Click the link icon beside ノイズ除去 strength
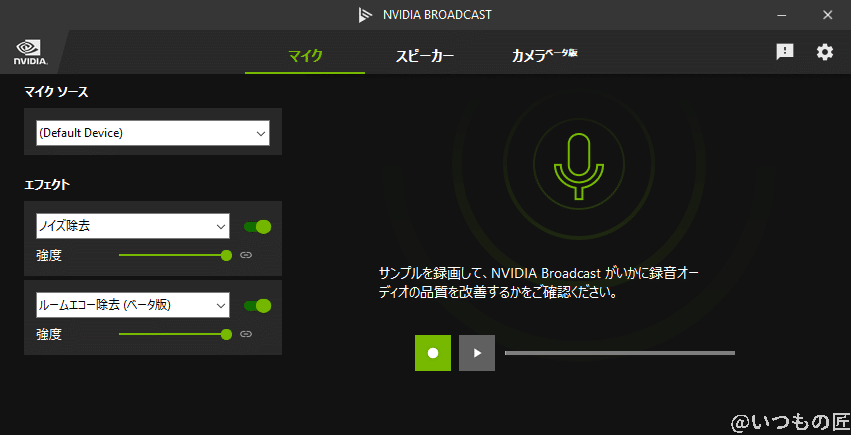 coord(246,256)
